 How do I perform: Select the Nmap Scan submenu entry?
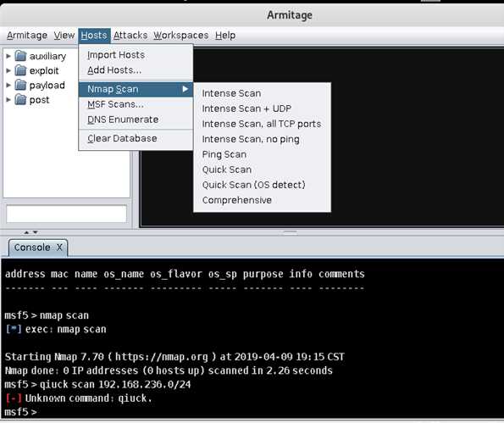coord(136,89)
